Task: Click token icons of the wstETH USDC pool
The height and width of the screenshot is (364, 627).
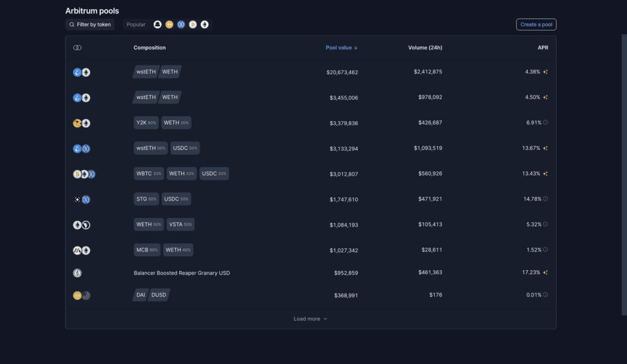Action: 81,149
